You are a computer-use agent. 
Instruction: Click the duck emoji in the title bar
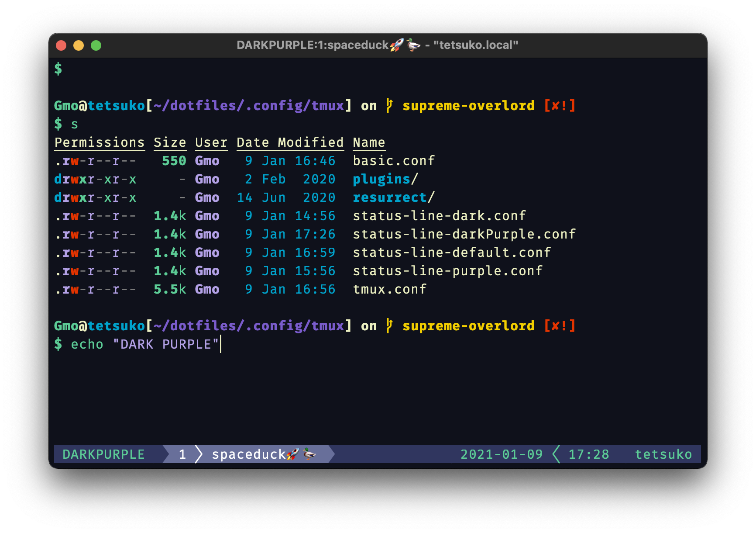click(x=413, y=45)
